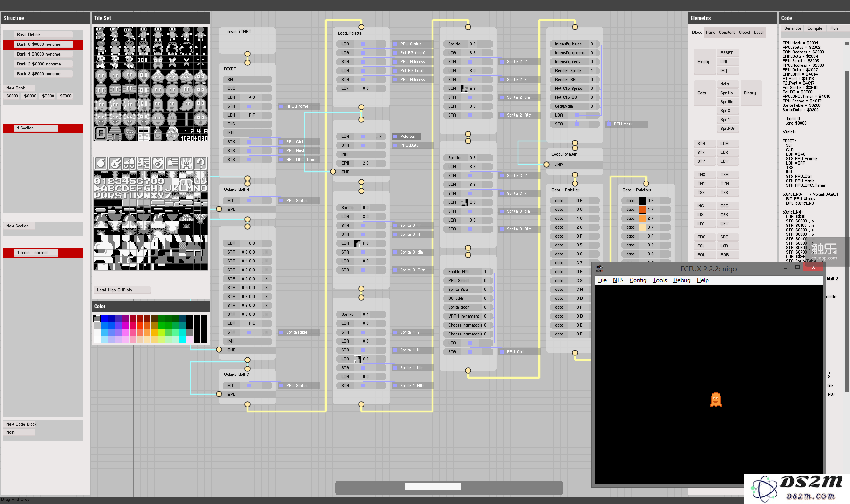Click the TSX instruction element button
This screenshot has height=504, width=850.
tap(704, 193)
